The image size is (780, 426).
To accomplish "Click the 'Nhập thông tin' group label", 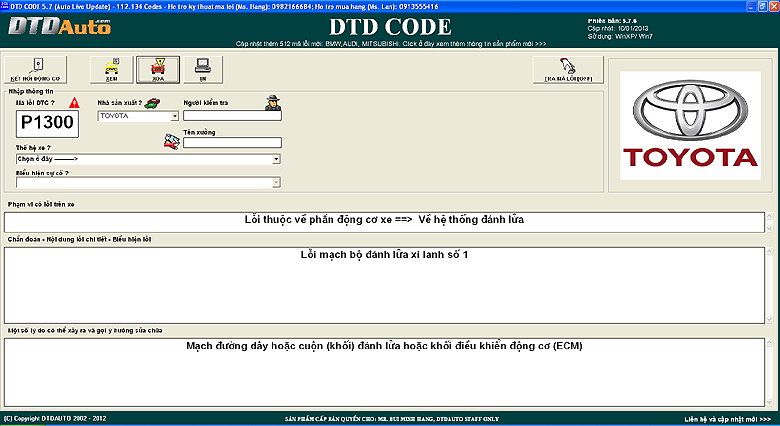I will [31, 92].
